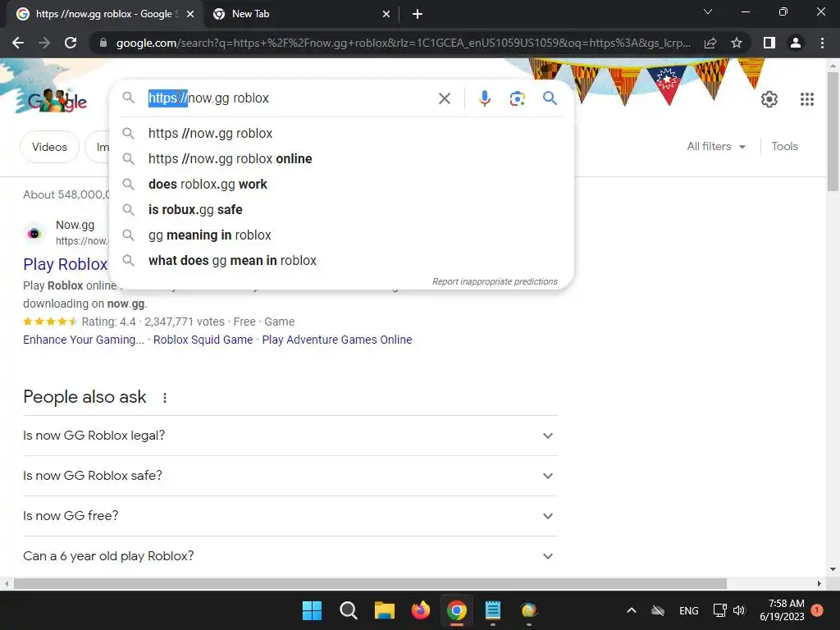
Task: Share this page using the share icon
Action: (x=710, y=43)
